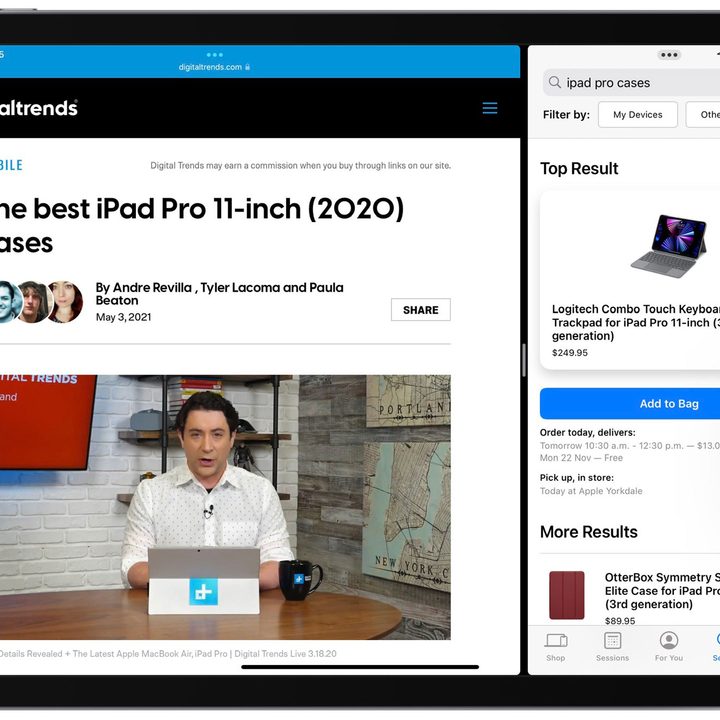Open the Digital Trends hamburger menu
720x720 pixels.
click(x=490, y=108)
